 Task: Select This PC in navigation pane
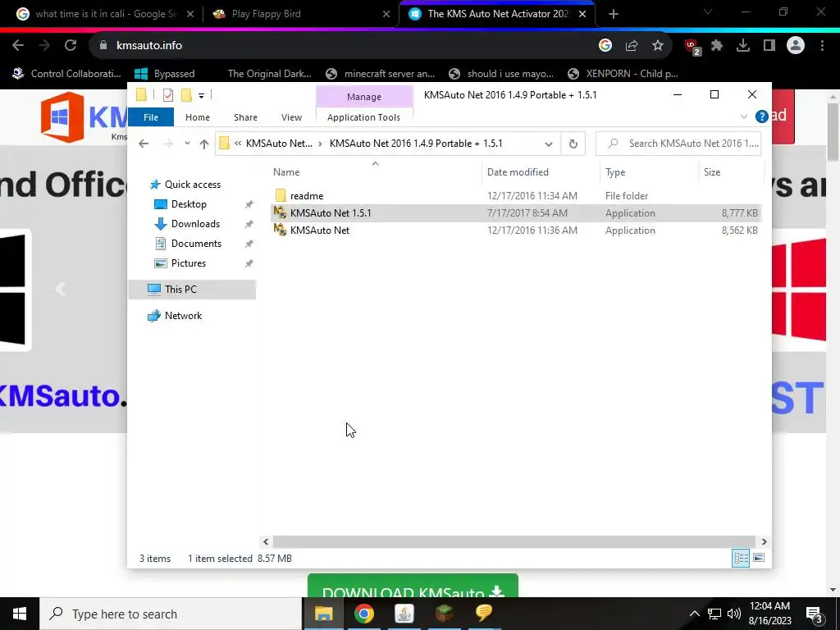(x=192, y=290)
